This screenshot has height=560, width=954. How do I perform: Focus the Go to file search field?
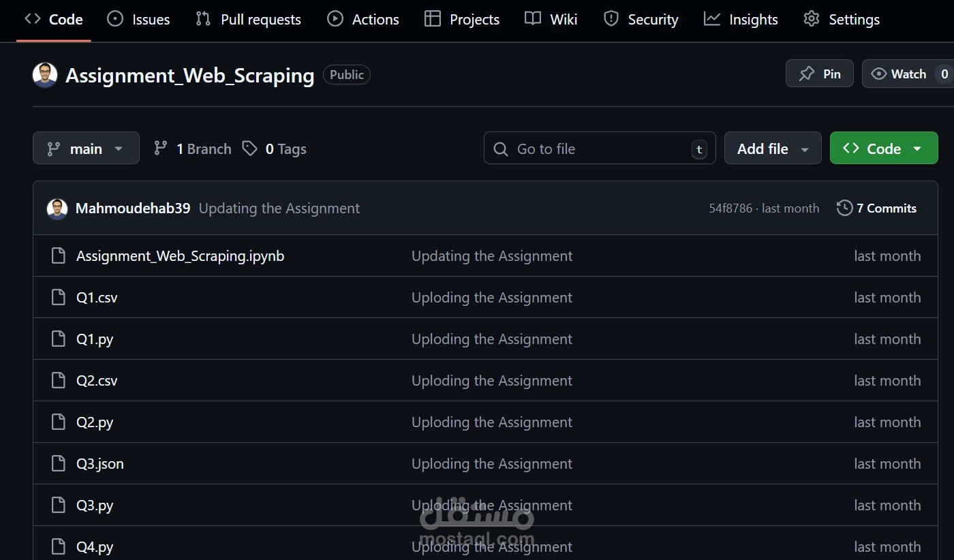click(x=600, y=149)
